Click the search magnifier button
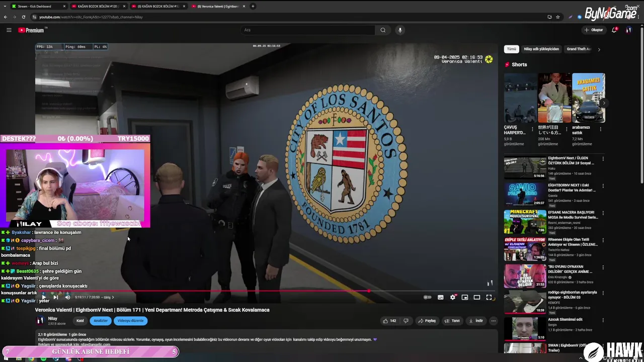 (383, 30)
